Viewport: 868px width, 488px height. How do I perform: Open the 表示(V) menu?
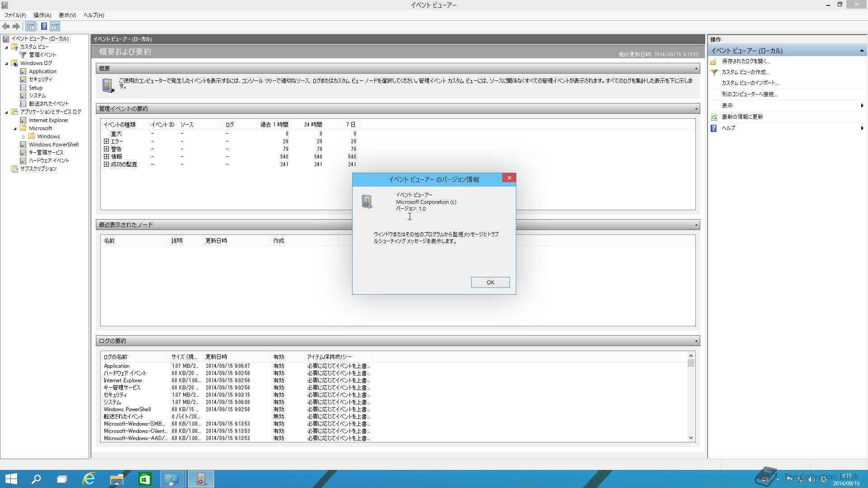point(67,15)
